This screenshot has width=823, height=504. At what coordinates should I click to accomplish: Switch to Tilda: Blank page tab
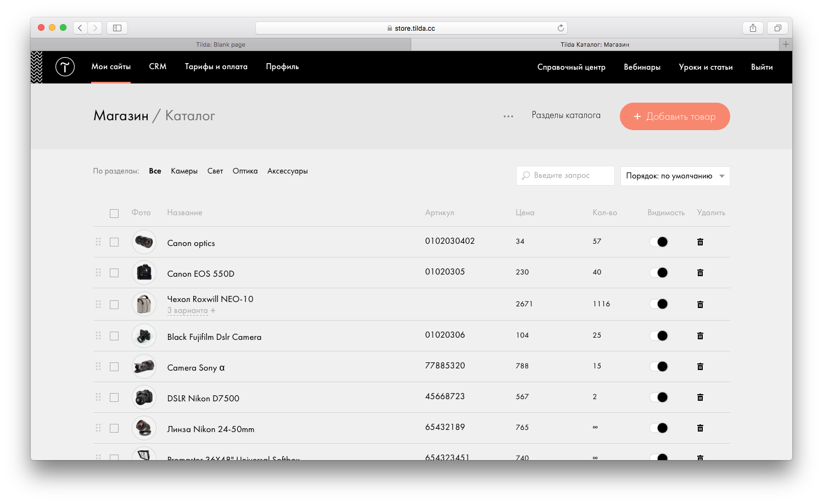click(221, 44)
